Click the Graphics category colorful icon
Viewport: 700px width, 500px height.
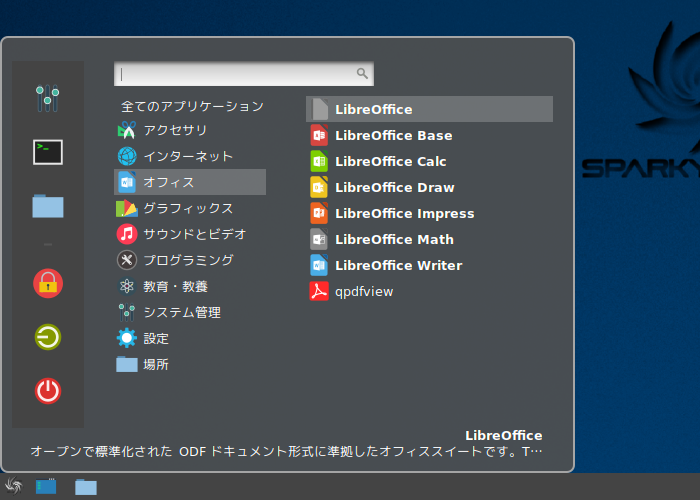[127, 208]
